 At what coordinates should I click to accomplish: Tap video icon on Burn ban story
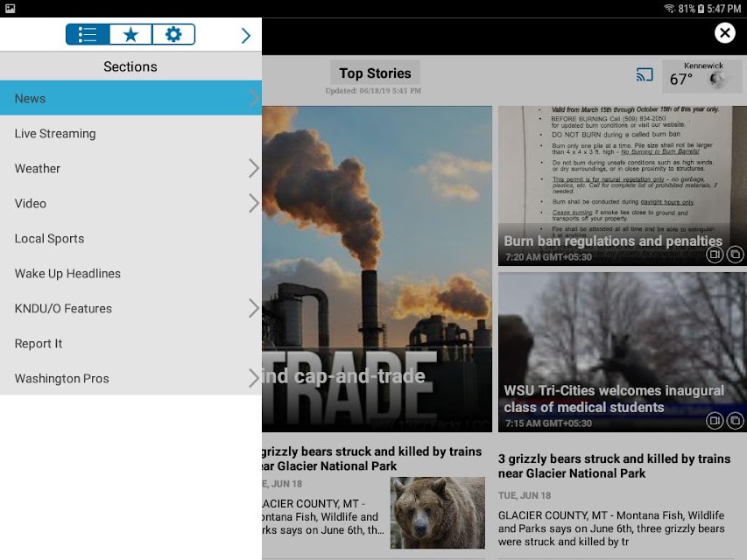[x=714, y=255]
